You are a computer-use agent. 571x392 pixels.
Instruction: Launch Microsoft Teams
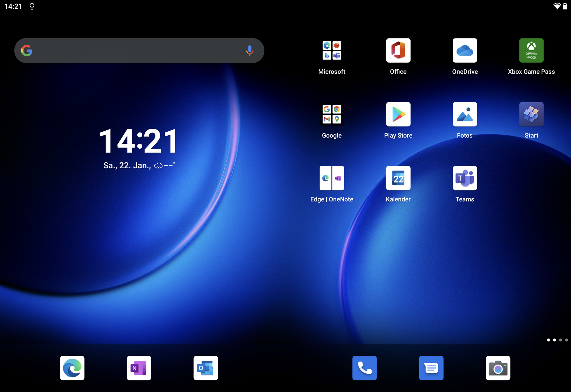click(465, 178)
